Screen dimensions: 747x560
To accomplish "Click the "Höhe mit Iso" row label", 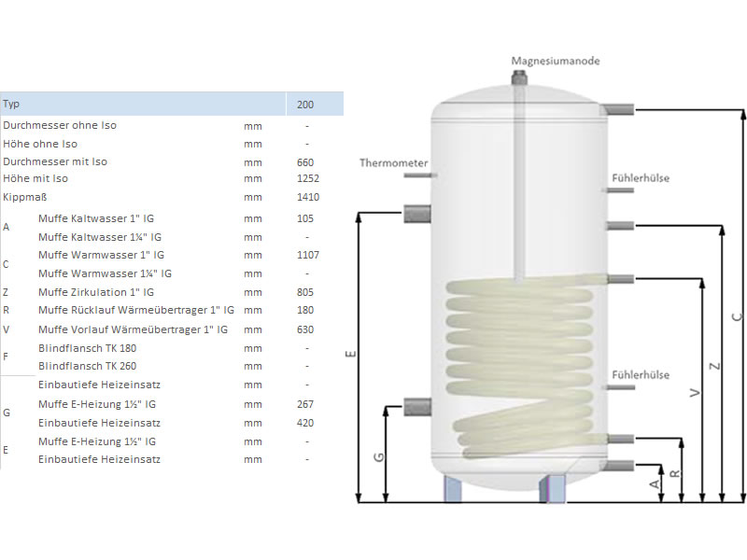I will point(35,178).
